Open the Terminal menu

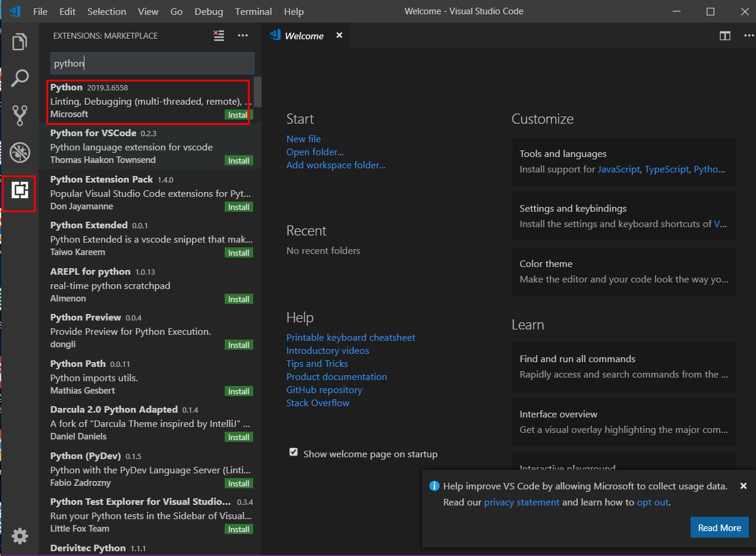coord(254,11)
